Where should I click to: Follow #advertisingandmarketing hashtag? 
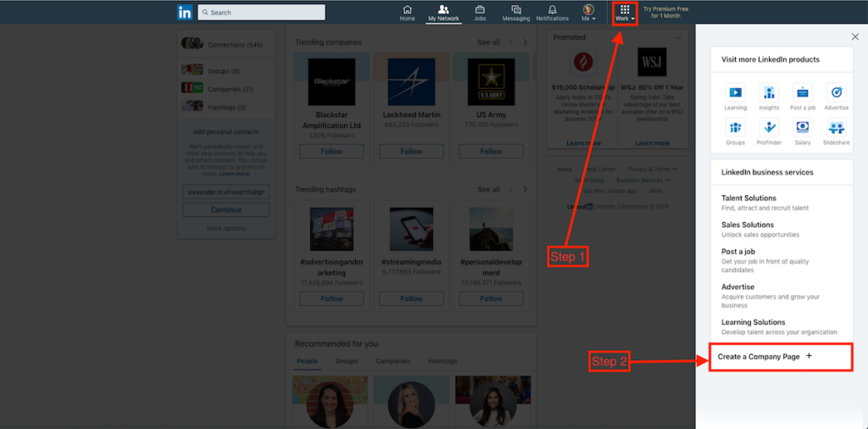tap(331, 298)
